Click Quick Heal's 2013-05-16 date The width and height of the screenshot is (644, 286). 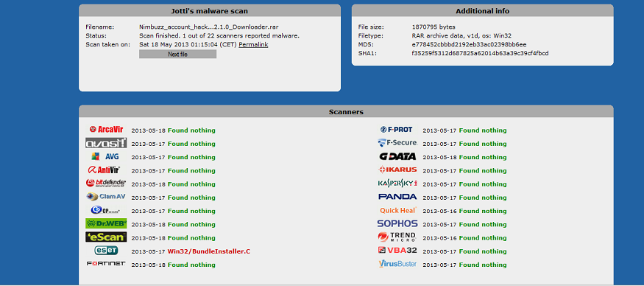click(440, 211)
